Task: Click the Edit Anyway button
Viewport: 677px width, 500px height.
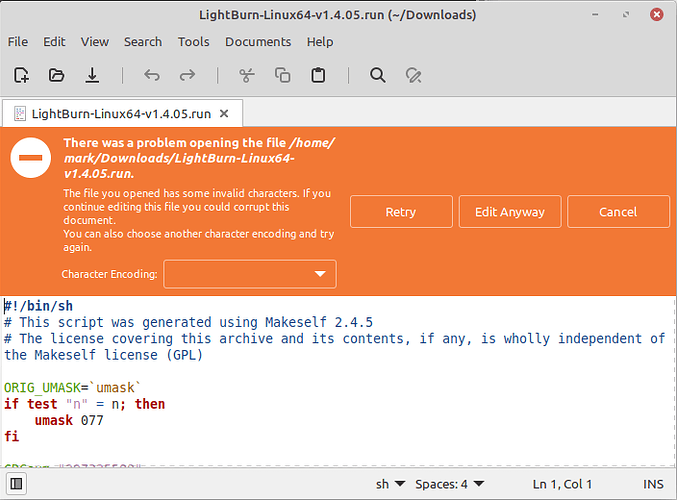Action: coord(510,212)
